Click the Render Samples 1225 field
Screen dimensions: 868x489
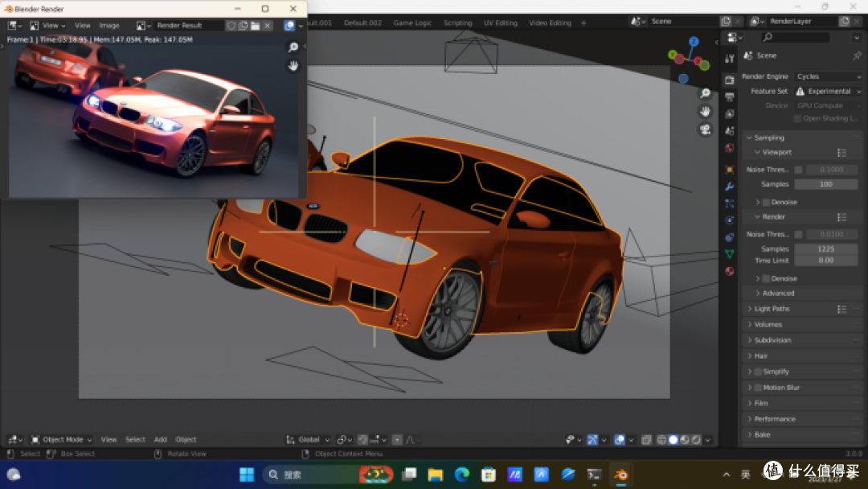coord(826,249)
